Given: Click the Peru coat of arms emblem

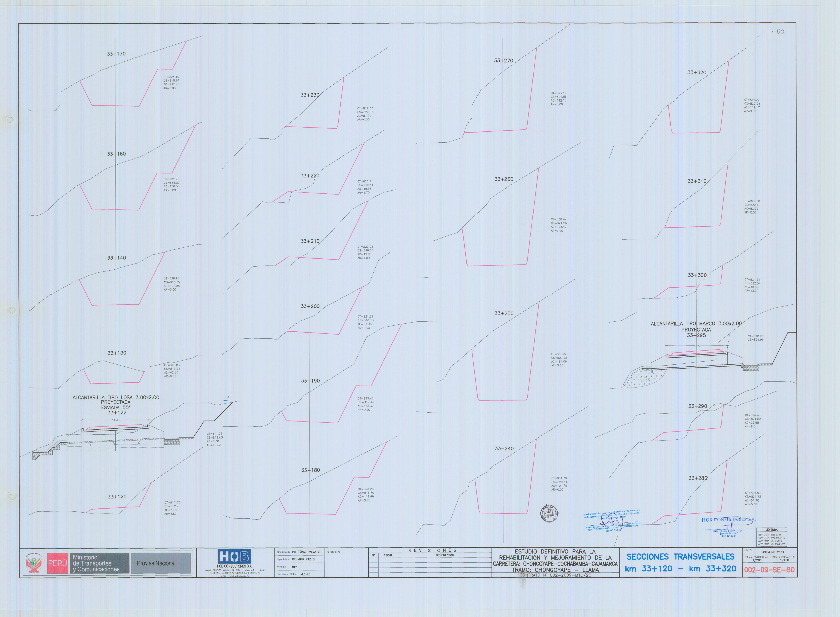Looking at the screenshot, I should (x=34, y=563).
